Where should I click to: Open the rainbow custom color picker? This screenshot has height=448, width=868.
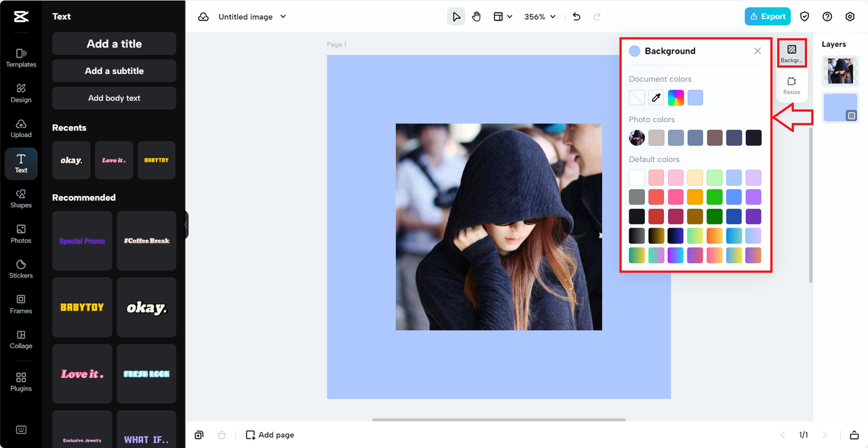click(676, 98)
